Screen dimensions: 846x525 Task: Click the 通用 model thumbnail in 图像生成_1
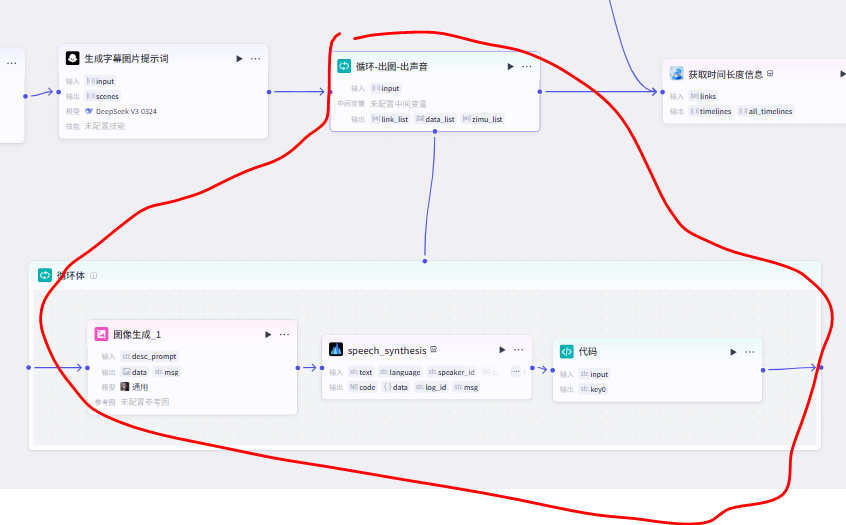[x=125, y=386]
